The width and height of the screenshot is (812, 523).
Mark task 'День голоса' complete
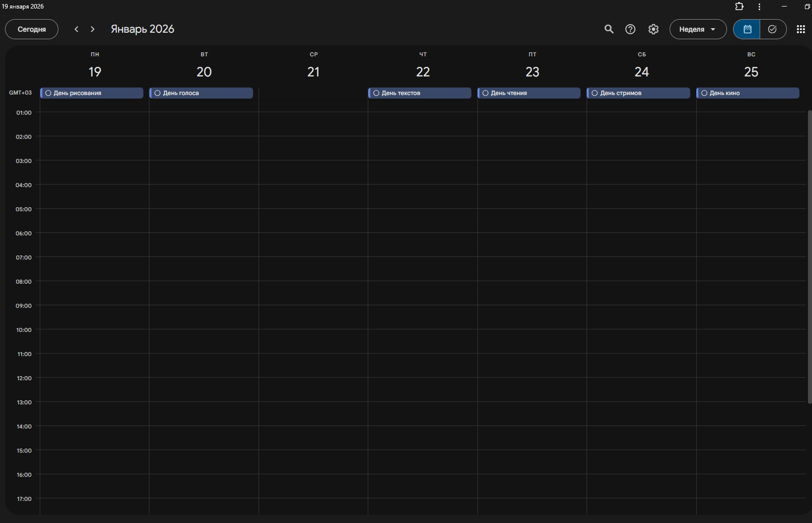[x=157, y=93]
